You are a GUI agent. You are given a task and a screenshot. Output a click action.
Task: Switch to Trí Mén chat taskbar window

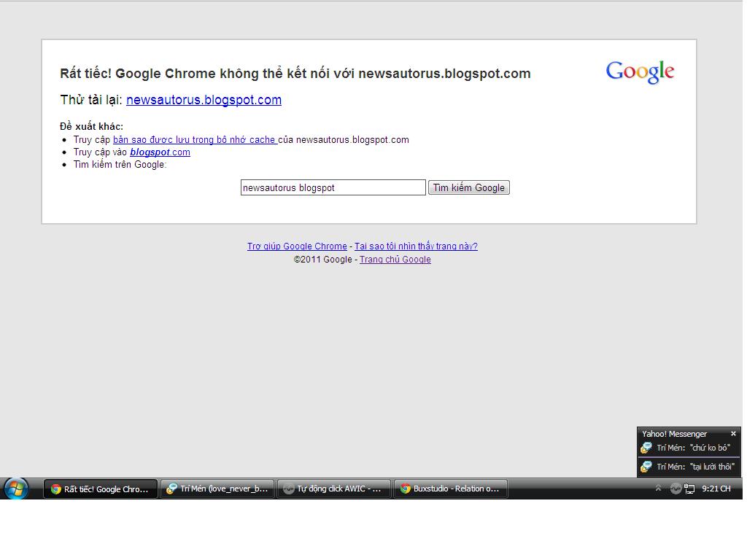click(217, 489)
